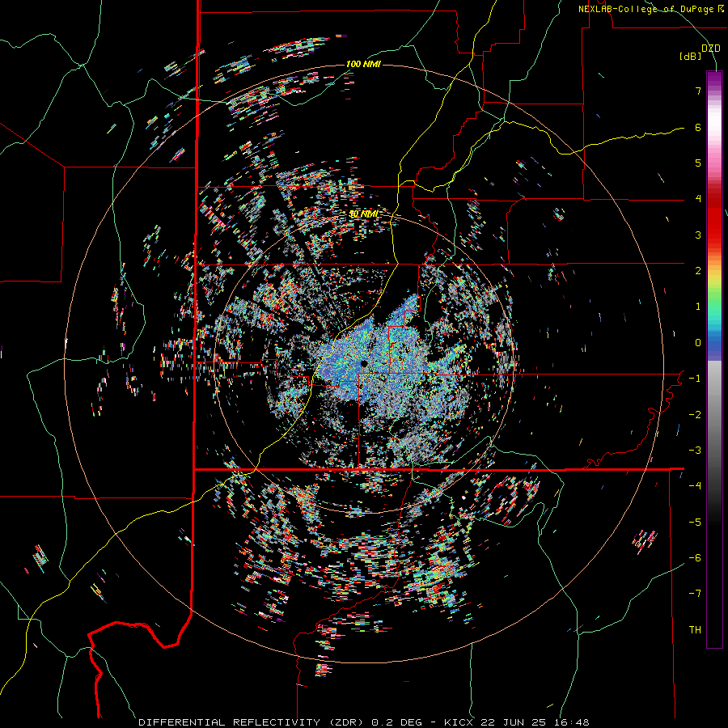
Task: Click the -5 tick label on color scale
Action: (x=695, y=523)
